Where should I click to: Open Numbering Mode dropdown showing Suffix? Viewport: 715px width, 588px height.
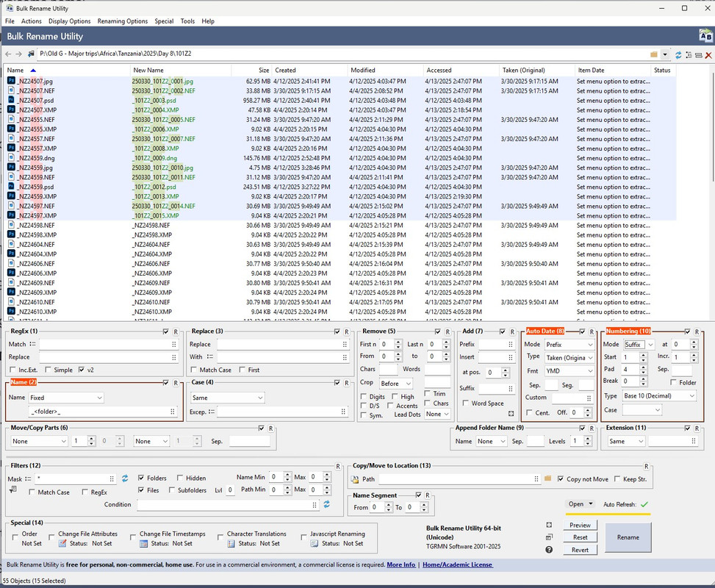point(639,345)
